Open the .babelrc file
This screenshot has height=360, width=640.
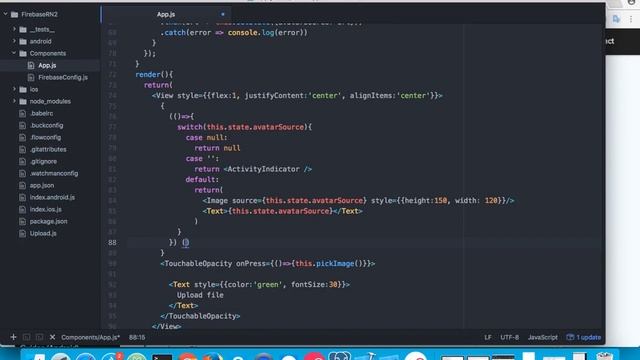tap(41, 113)
